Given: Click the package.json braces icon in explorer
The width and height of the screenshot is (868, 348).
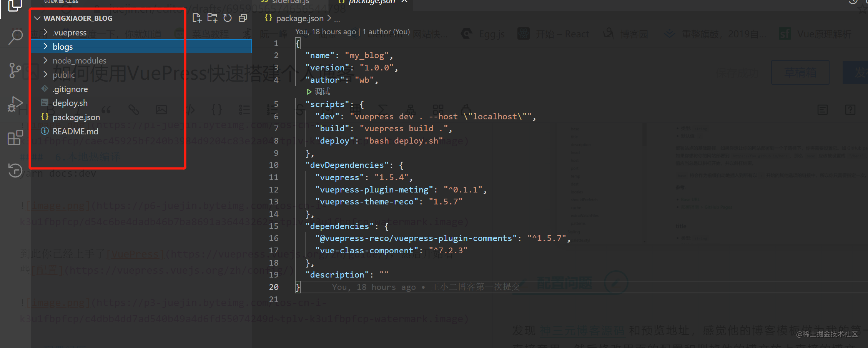Looking at the screenshot, I should pos(45,117).
